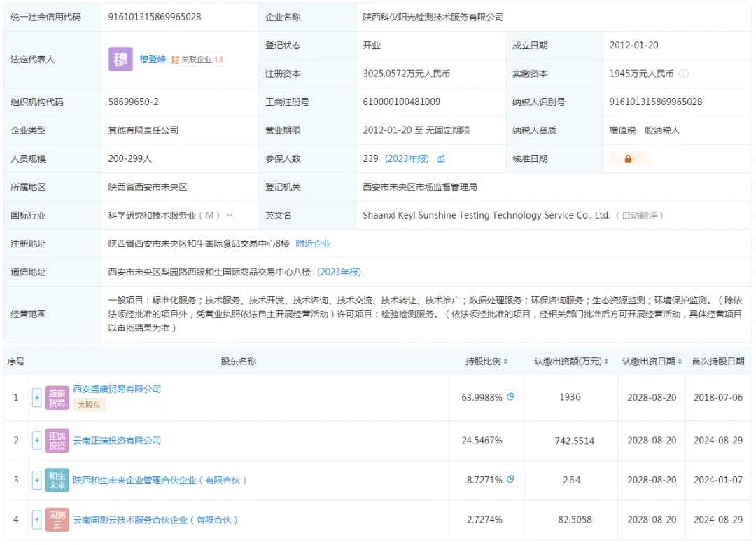Click the 盛康贸易 shareholder logo
This screenshot has width=756, height=545.
pyautogui.click(x=57, y=398)
